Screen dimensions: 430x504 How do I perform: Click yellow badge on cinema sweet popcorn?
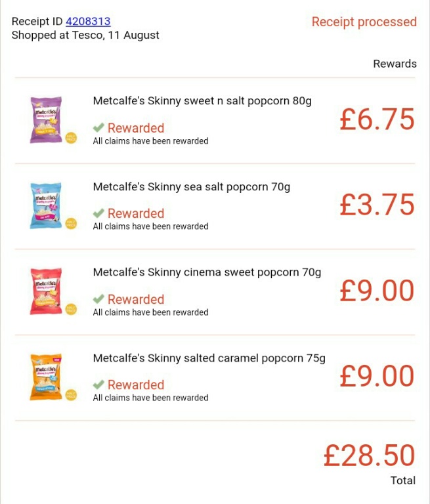pos(71,309)
